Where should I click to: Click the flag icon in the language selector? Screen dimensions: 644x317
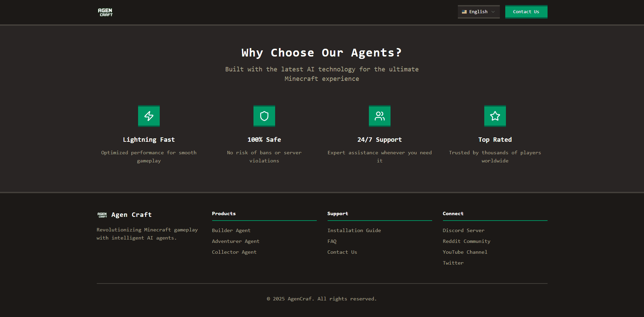coord(465,12)
